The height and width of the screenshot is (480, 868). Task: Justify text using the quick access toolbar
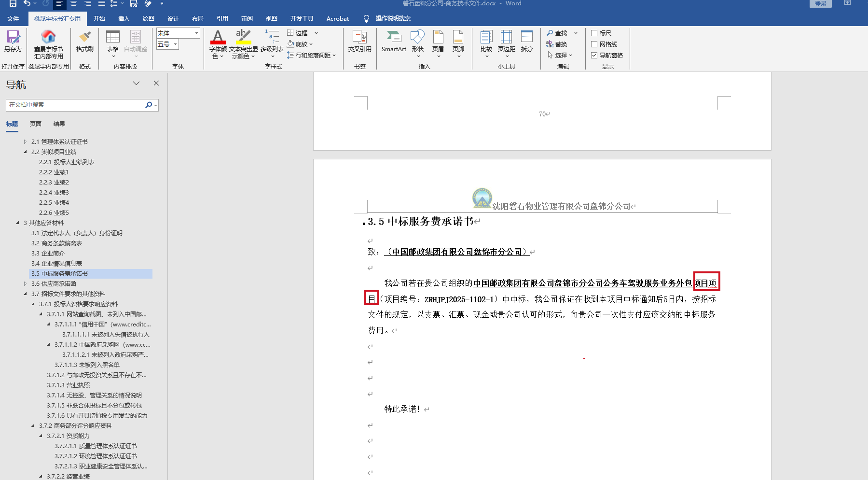pyautogui.click(x=102, y=3)
